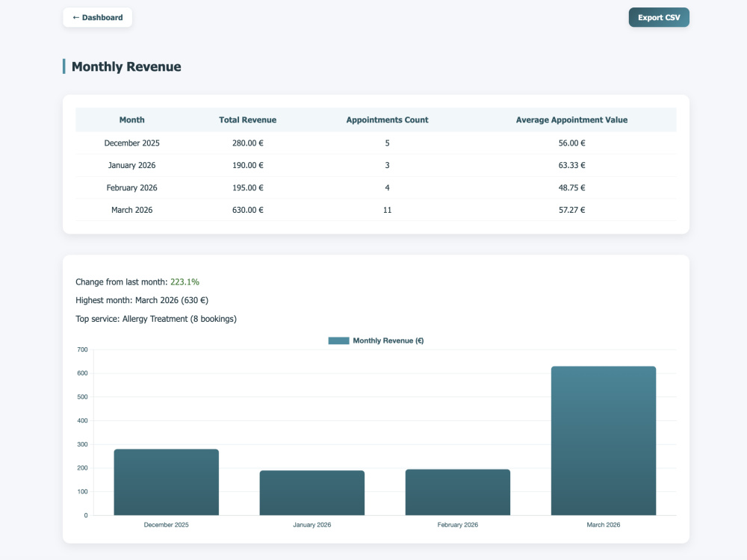
Task: Export revenue data as CSV
Action: (x=658, y=18)
